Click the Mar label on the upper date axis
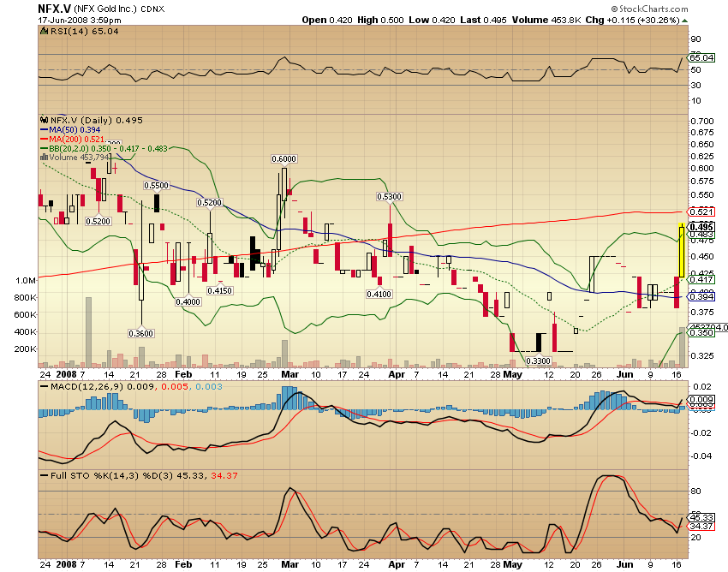 290,374
